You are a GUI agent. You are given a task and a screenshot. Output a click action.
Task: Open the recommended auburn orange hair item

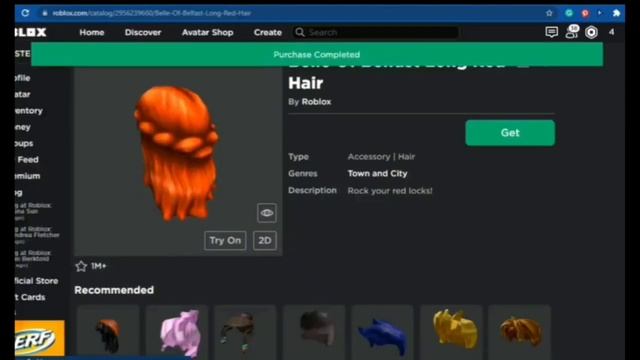coord(520,333)
